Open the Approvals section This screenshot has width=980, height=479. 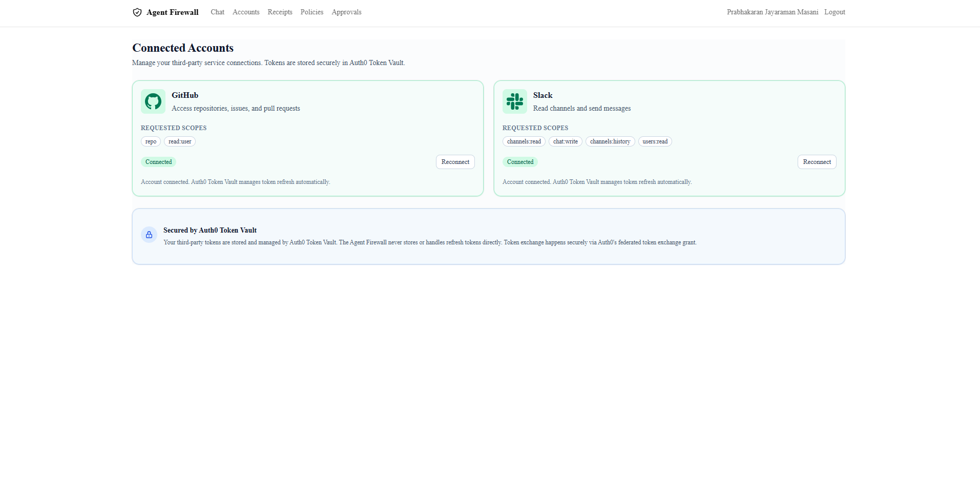click(x=346, y=12)
